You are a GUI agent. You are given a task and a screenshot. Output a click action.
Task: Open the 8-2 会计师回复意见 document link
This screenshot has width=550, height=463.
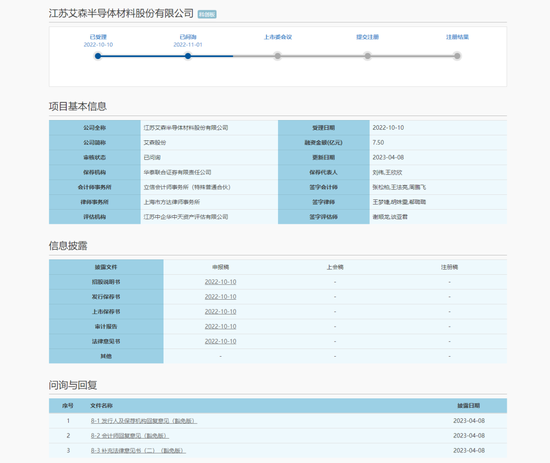130,436
